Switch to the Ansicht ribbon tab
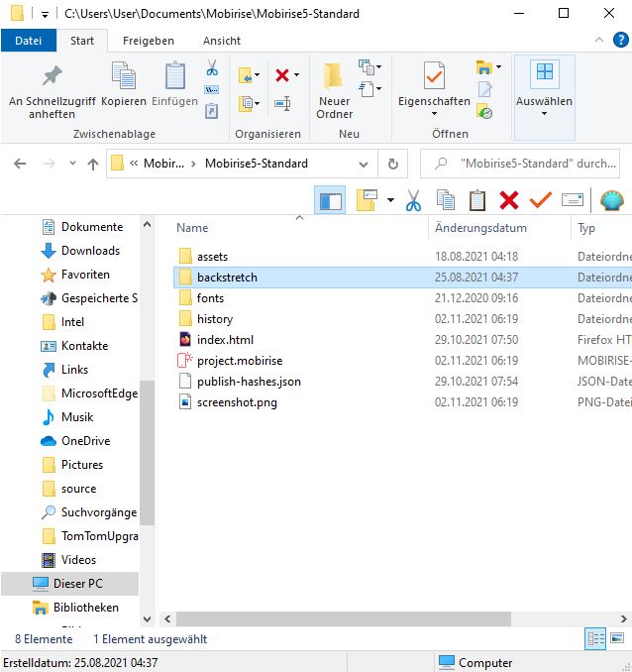The height and width of the screenshot is (672, 632). tap(222, 41)
